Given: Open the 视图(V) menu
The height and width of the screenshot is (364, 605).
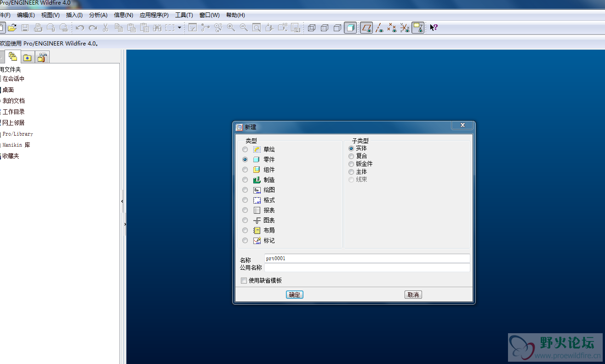Looking at the screenshot, I should pyautogui.click(x=51, y=15).
